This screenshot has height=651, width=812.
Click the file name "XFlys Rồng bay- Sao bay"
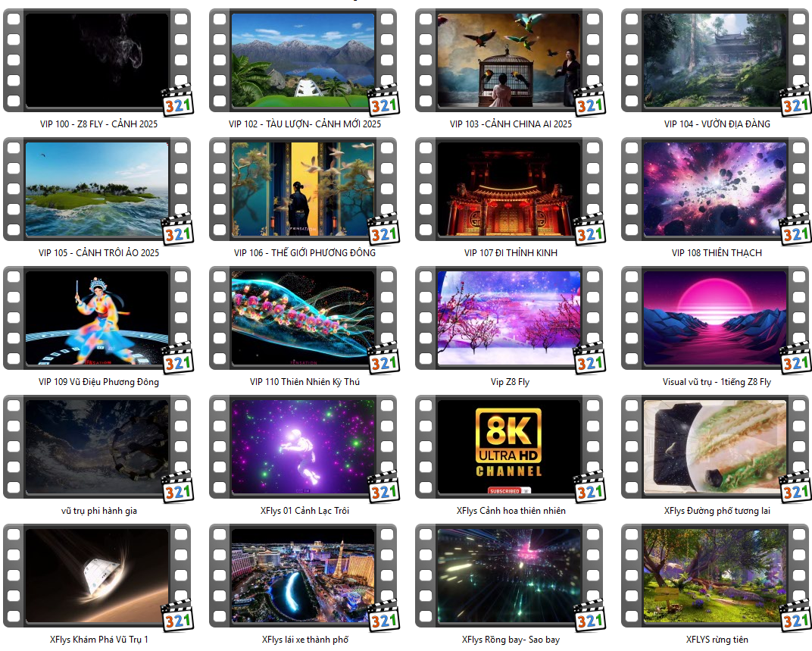[x=511, y=640]
